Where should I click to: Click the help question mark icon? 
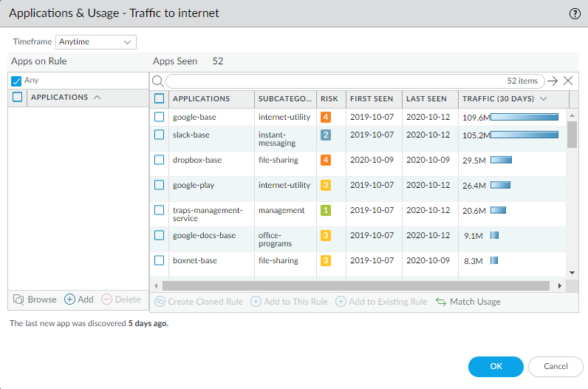(575, 13)
